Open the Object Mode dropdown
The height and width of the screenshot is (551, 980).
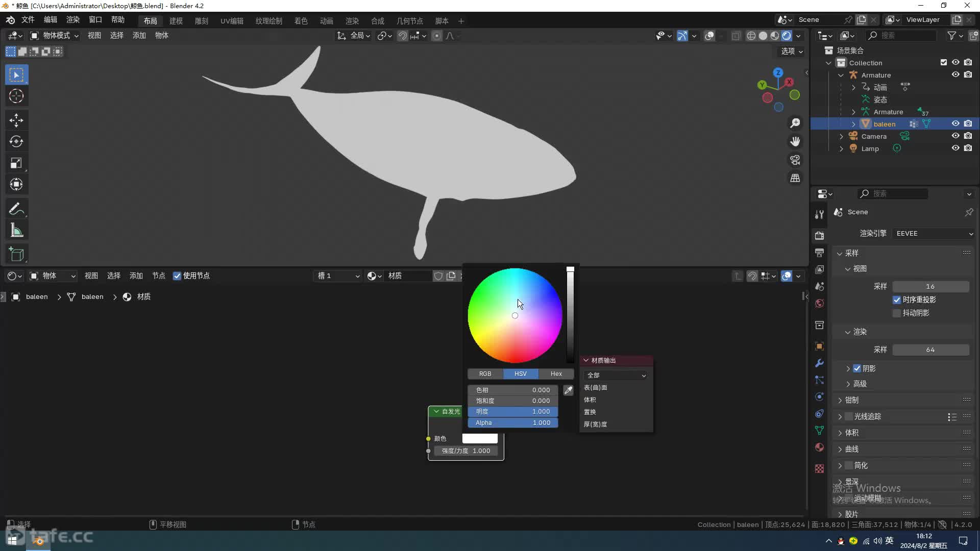(x=54, y=36)
